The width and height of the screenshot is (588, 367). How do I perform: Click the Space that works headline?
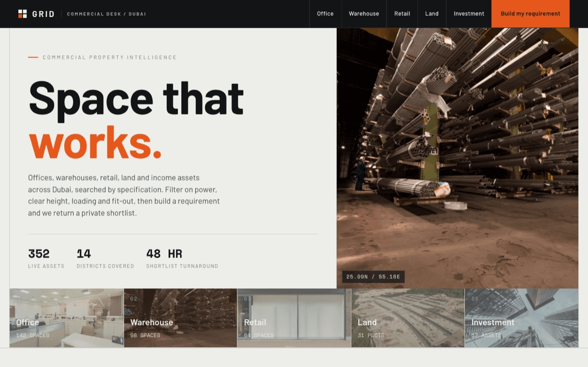[136, 120]
